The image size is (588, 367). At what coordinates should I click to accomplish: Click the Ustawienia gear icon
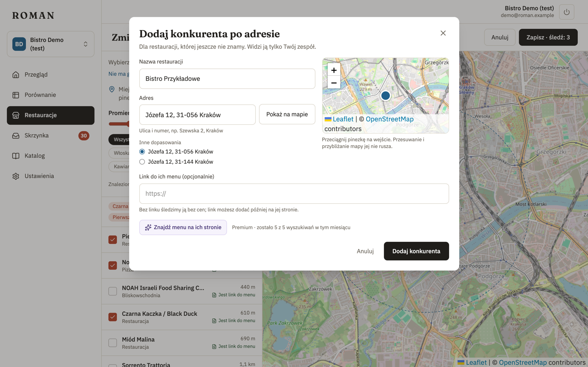click(x=16, y=176)
